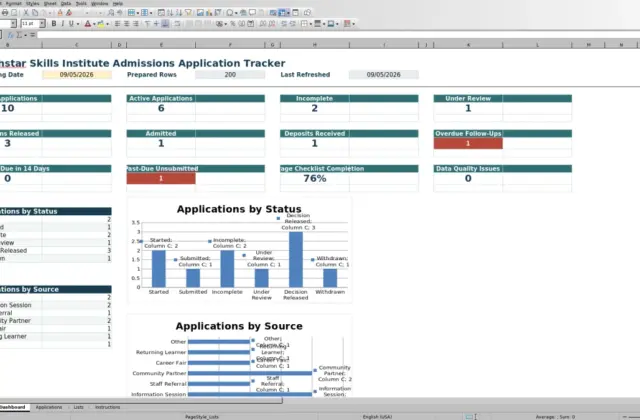Click the red Font Color icon

click(88, 24)
